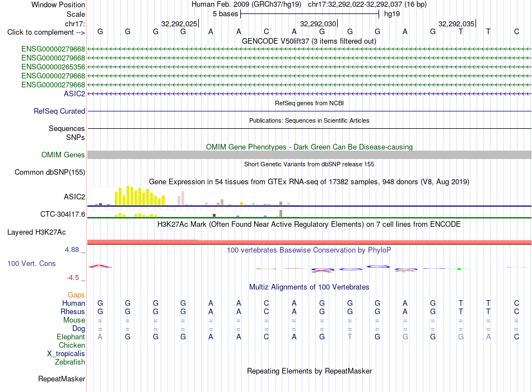Viewport: 532px width, 392px height.
Task: Click the Dog species label
Action: [78, 329]
